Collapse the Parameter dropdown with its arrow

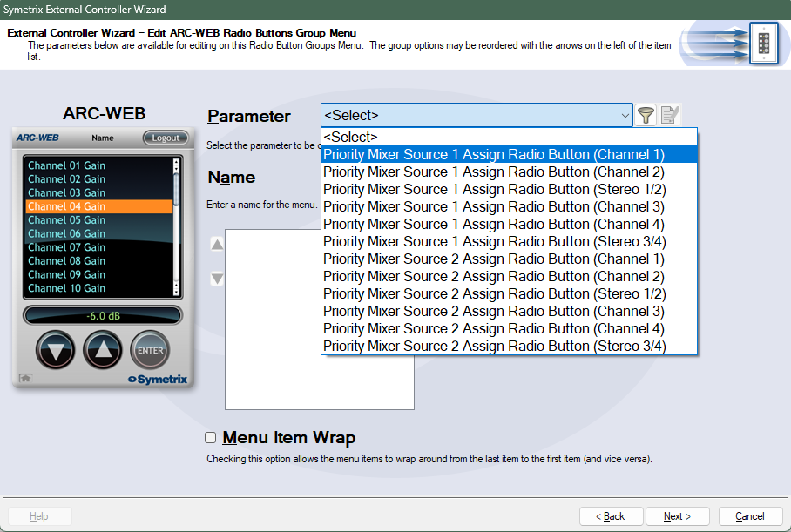pyautogui.click(x=625, y=115)
